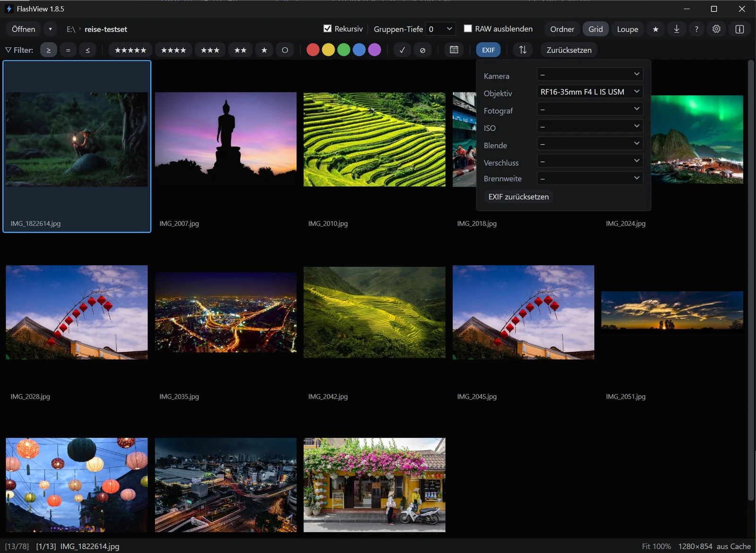Click the favorites star icon in top toolbar
Viewport: 756px width, 553px height.
point(655,29)
